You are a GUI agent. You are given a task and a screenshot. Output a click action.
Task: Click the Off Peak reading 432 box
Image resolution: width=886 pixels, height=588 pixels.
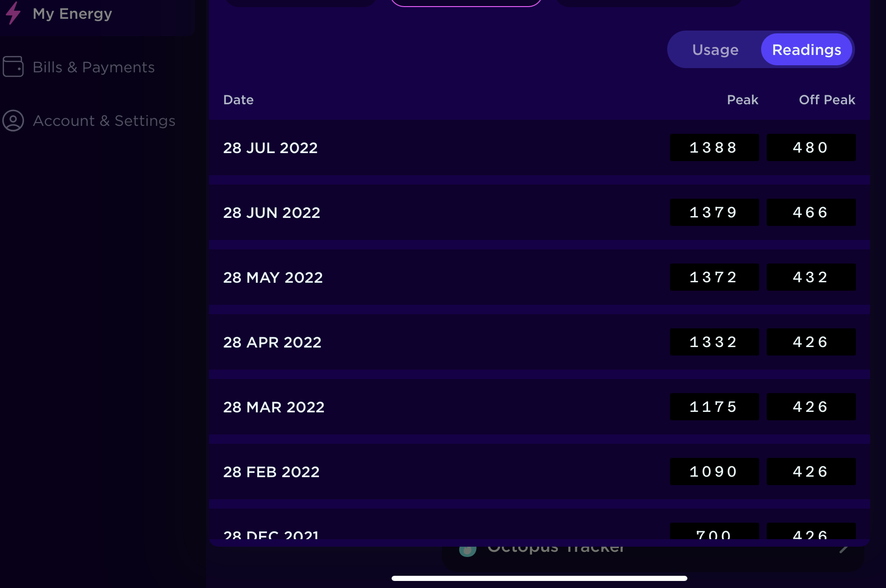point(811,277)
